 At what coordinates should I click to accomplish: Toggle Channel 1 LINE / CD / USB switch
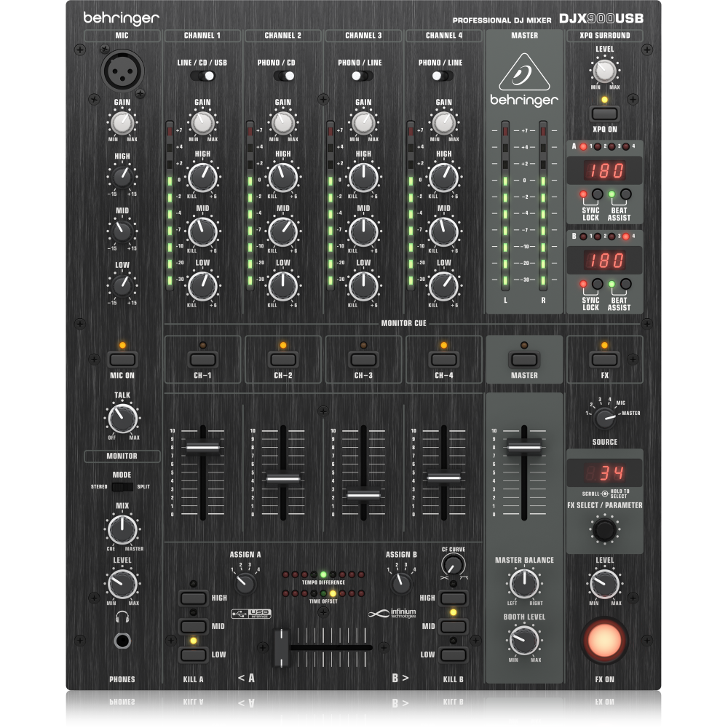coord(203,76)
